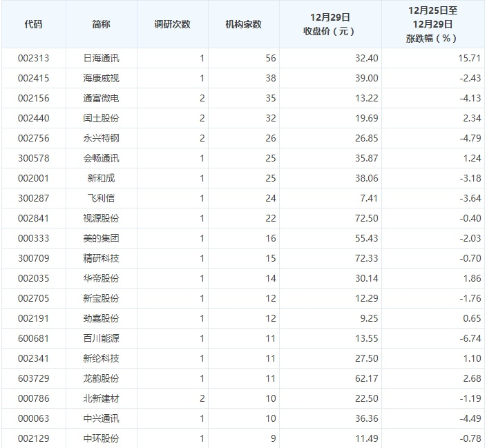Viewport: 487px width, 448px height.
Task: Select stock code 002841
Action: (34, 218)
